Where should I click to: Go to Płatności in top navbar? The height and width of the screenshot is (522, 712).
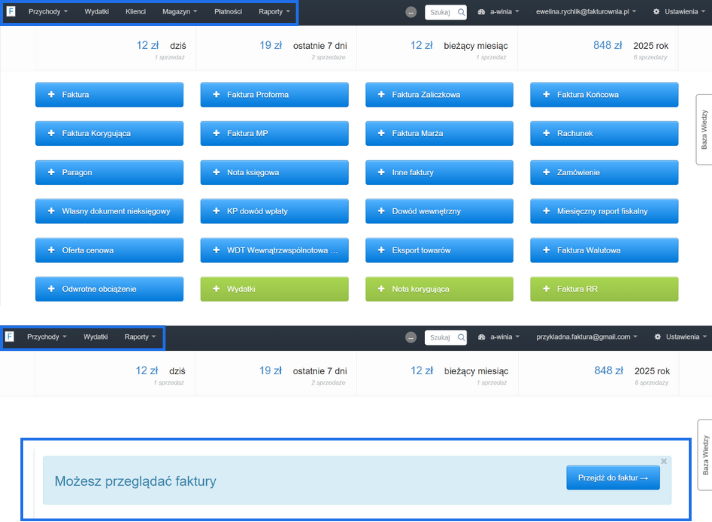point(228,12)
